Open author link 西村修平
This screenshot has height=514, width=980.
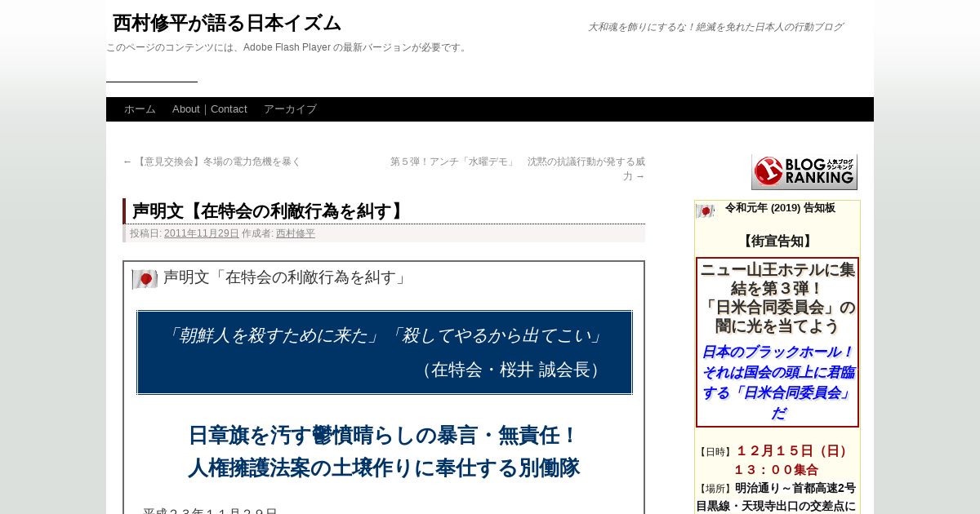tap(296, 233)
